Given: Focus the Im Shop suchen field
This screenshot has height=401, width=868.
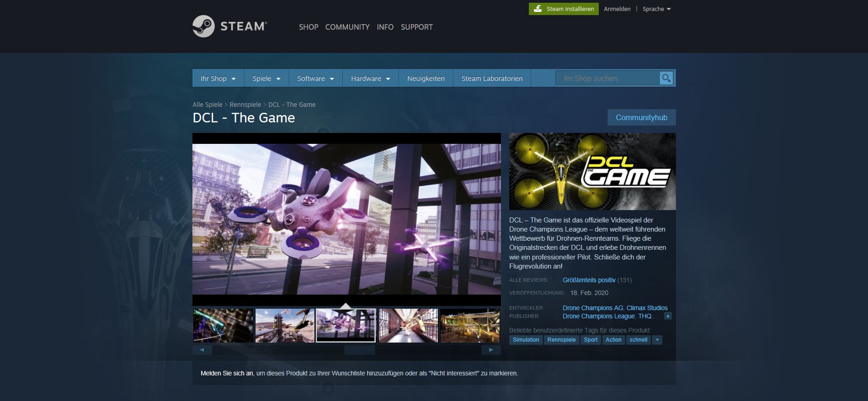Looking at the screenshot, I should tap(607, 78).
